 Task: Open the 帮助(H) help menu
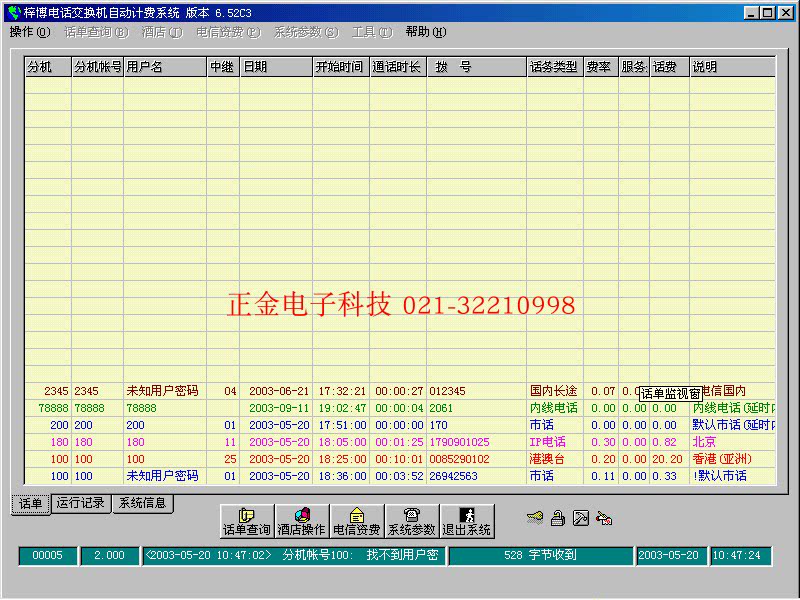coord(425,32)
